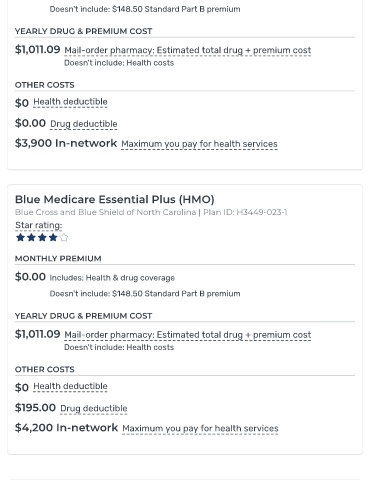Click the Blue Medicare Essential Plus (HMO) plan title
This screenshot has height=480, width=370.
coord(114,199)
